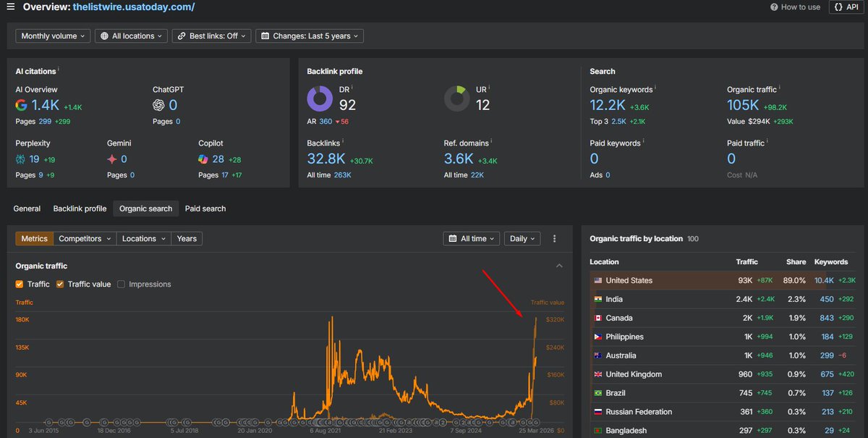Click the UR donut chart icon
This screenshot has width=868, height=438.
point(457,99)
